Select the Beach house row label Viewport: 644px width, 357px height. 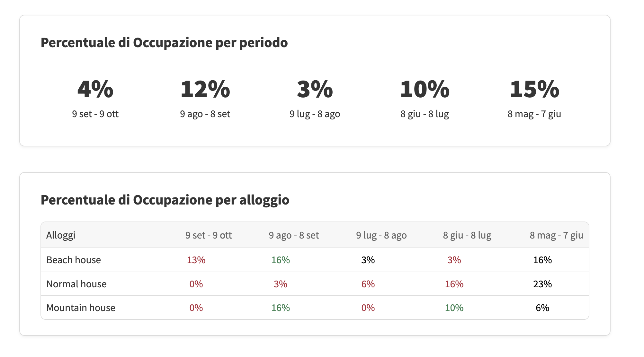tap(74, 260)
